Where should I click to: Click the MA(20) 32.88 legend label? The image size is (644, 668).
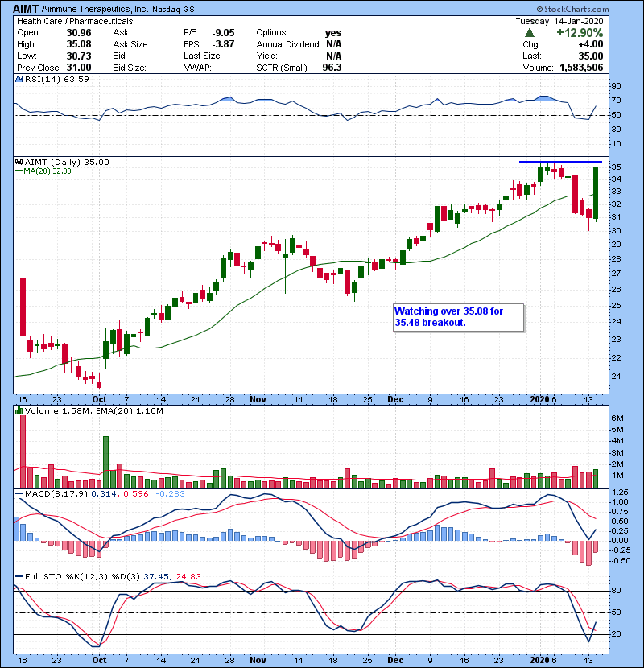47,171
